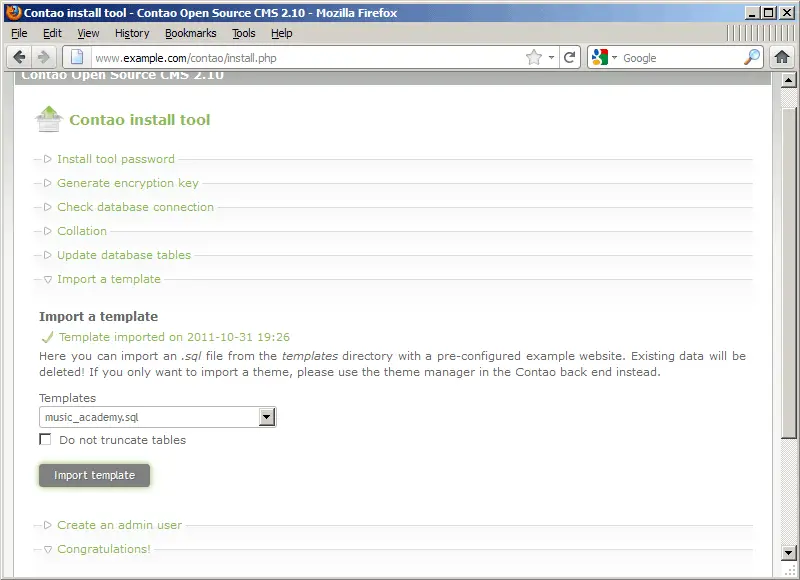The height and width of the screenshot is (580, 800).
Task: Expand the Update database tables section
Action: click(123, 255)
